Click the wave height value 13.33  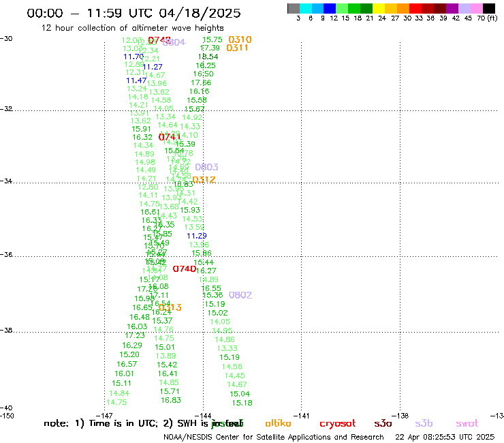(x=227, y=348)
